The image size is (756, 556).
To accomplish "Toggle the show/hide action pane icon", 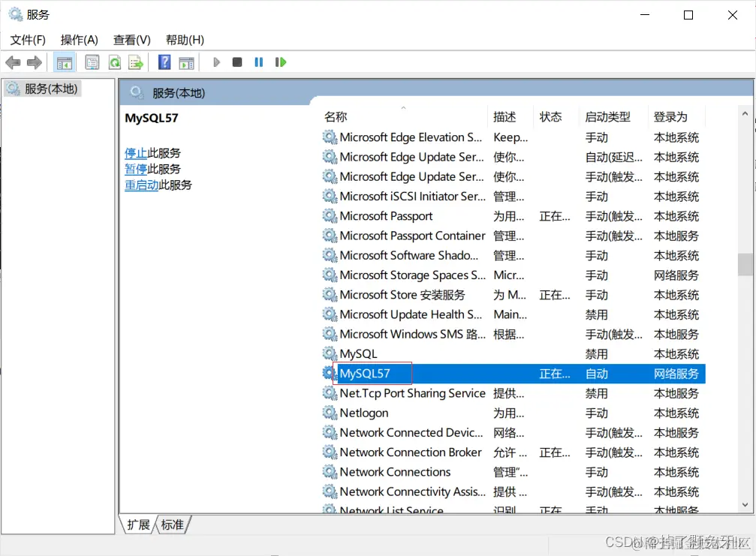I will 186,62.
